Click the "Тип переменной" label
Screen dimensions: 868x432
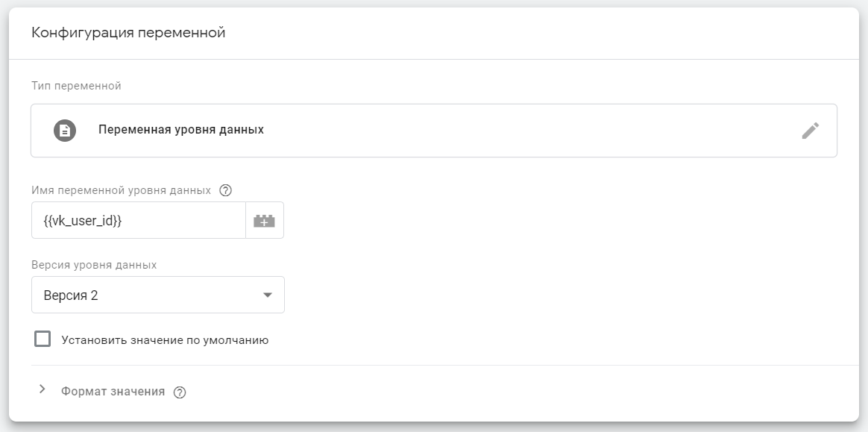76,86
